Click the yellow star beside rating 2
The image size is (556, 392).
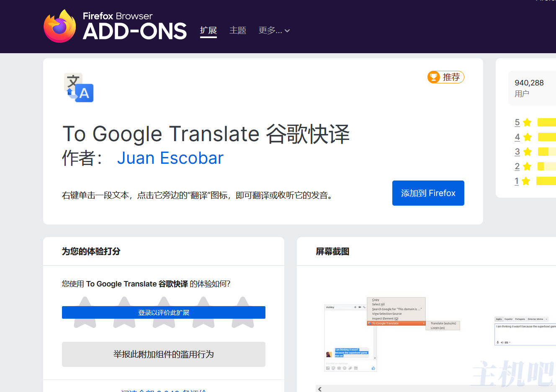click(527, 166)
